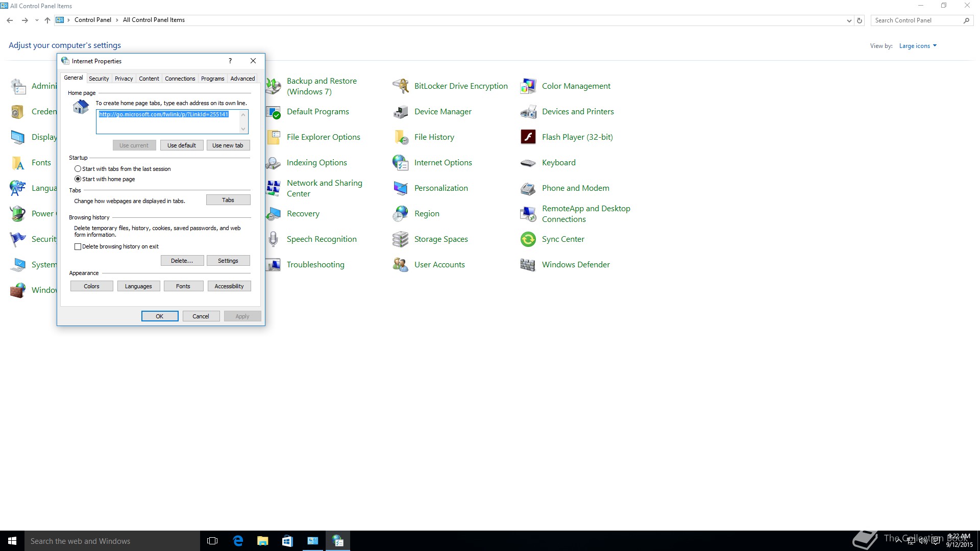Screen dimensions: 980x551
Task: Open Windows Store from taskbar
Action: pos(287,541)
